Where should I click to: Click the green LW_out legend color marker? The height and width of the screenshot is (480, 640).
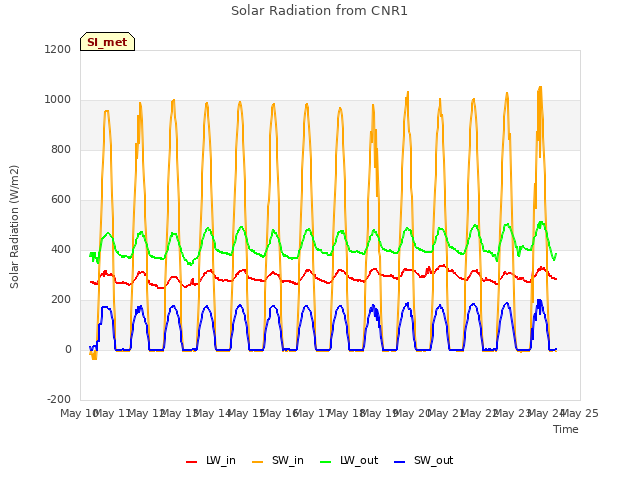coord(326,462)
